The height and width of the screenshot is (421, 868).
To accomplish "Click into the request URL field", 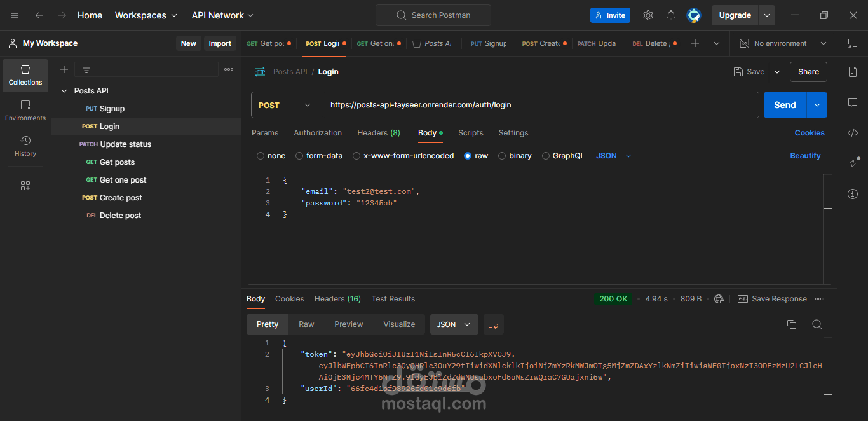I will point(540,105).
